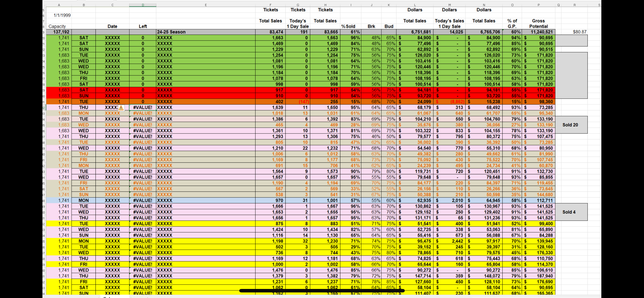
Task: Select column header D
Action: point(143,4)
